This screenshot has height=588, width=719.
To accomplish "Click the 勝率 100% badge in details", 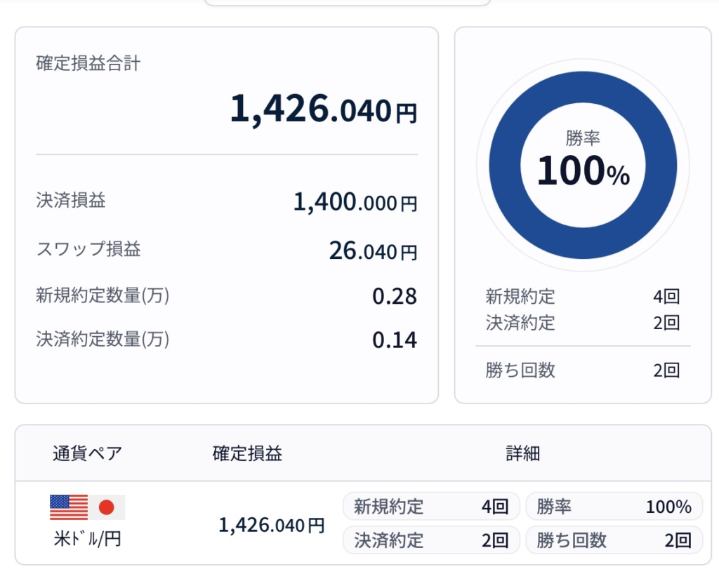I will pyautogui.click(x=614, y=507).
